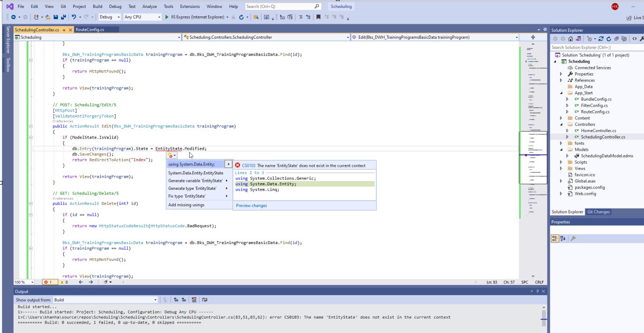Image resolution: width=644 pixels, height=333 pixels.
Task: Open the Server Explorer side tab
Action: click(7, 40)
